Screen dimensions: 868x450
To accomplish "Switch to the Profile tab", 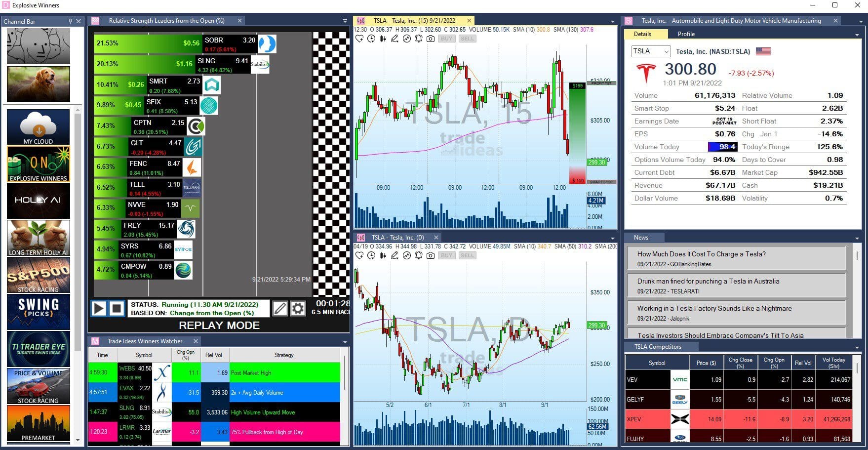I will pyautogui.click(x=686, y=34).
